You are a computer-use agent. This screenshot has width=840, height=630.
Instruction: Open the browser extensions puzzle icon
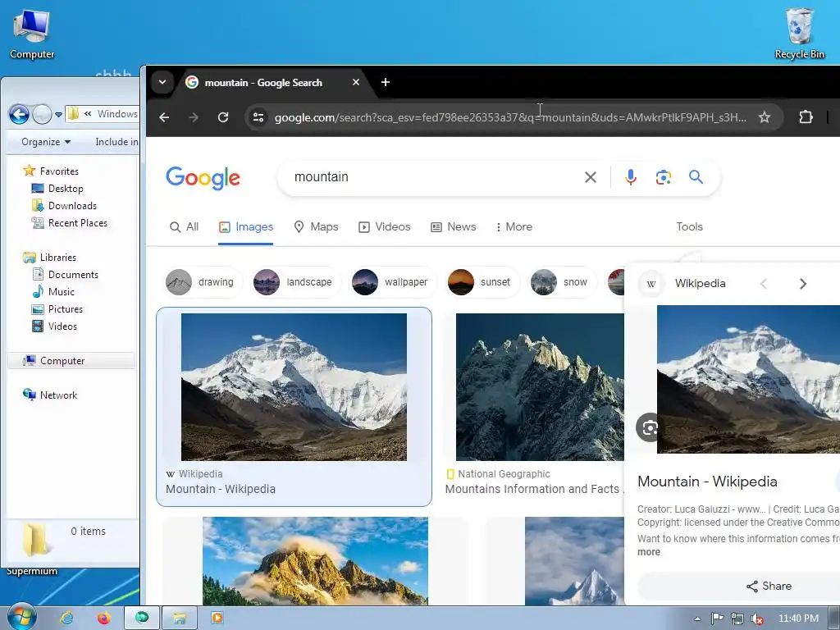[806, 117]
